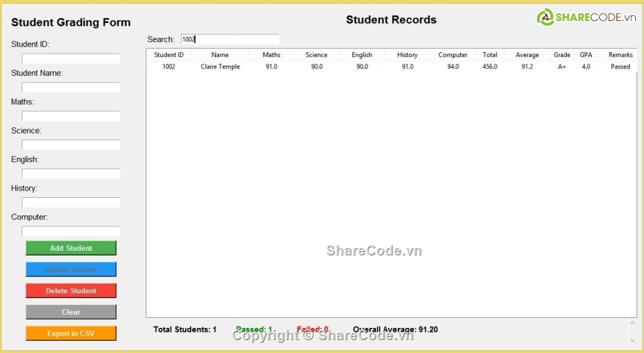Select the Grade column header

click(561, 55)
